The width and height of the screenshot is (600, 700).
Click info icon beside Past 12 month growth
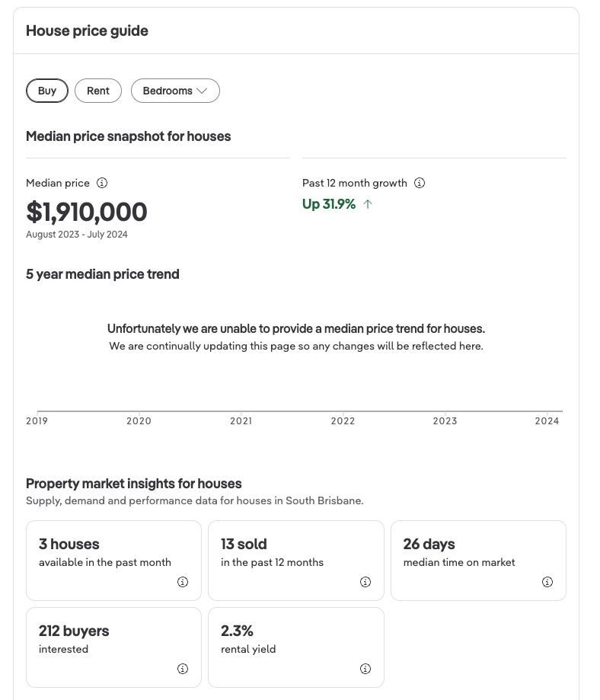420,183
